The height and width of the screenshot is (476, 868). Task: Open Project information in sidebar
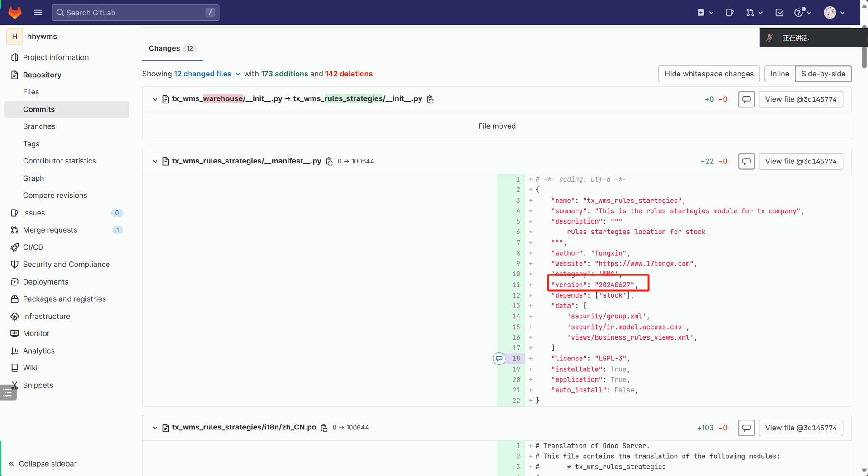pyautogui.click(x=56, y=57)
